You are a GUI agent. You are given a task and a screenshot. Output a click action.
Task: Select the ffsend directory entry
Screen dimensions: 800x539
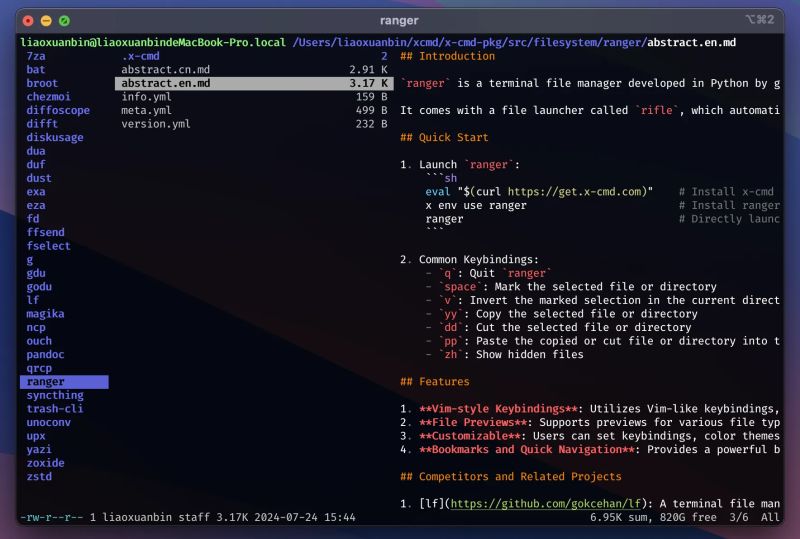point(45,232)
